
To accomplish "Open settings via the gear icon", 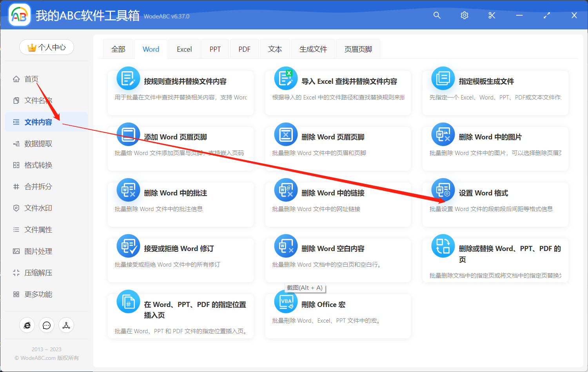I will (x=464, y=15).
